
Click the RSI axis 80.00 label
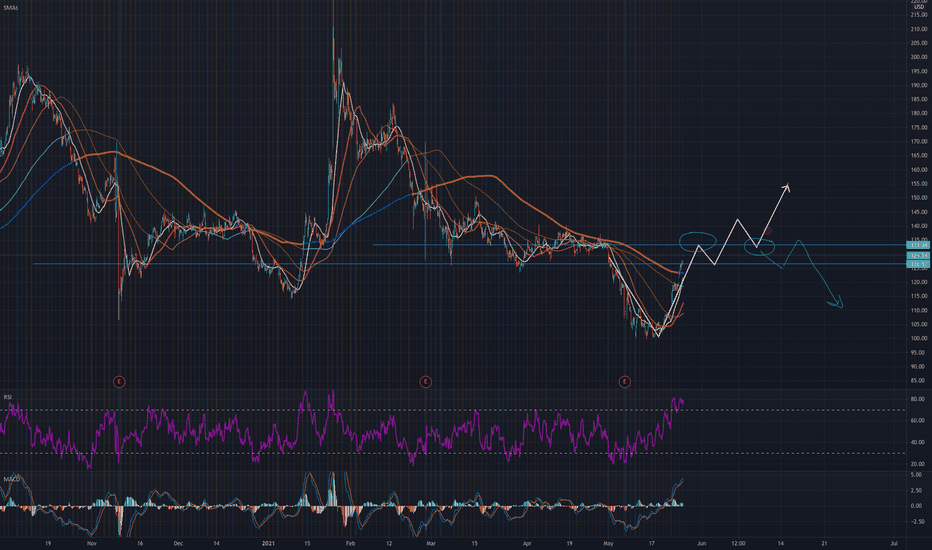[x=918, y=399]
